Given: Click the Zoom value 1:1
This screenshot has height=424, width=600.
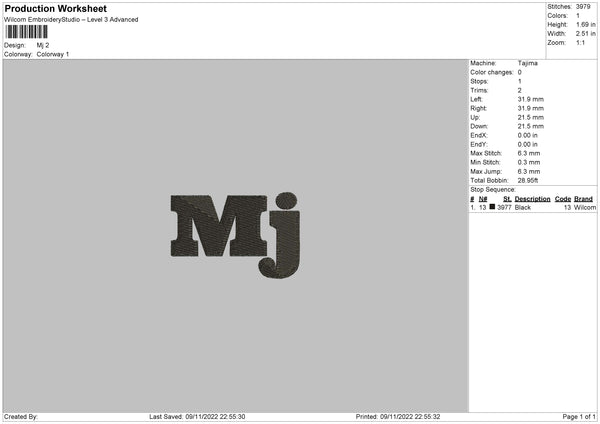Looking at the screenshot, I should point(580,42).
